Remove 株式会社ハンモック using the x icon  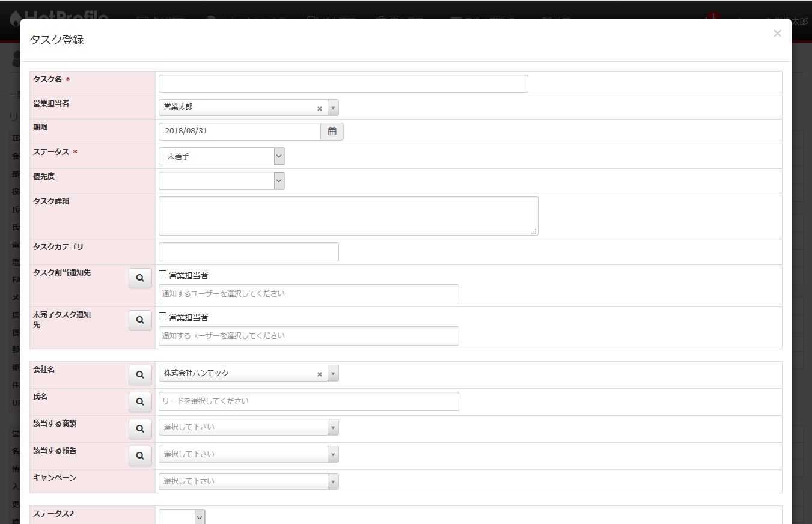click(x=320, y=374)
